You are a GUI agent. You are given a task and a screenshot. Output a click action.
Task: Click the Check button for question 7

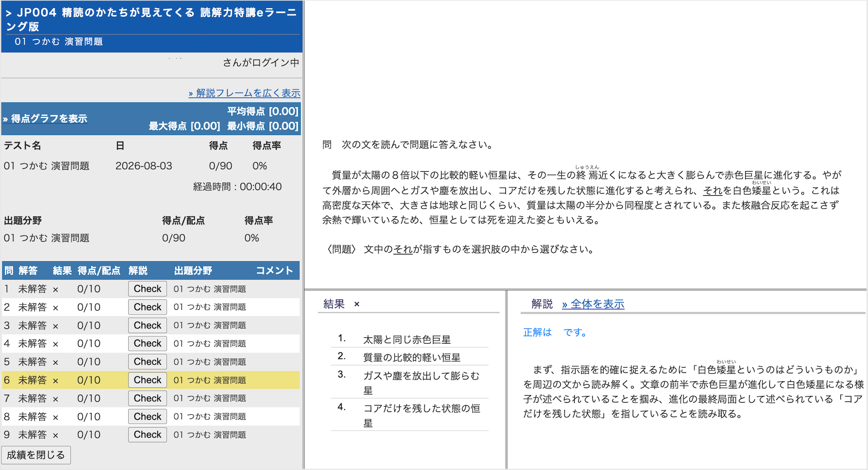pyautogui.click(x=147, y=398)
